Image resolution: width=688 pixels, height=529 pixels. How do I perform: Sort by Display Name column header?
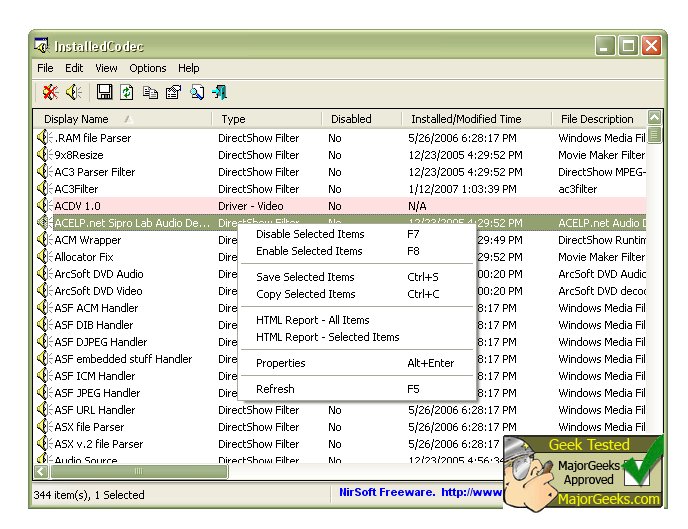[x=76, y=119]
